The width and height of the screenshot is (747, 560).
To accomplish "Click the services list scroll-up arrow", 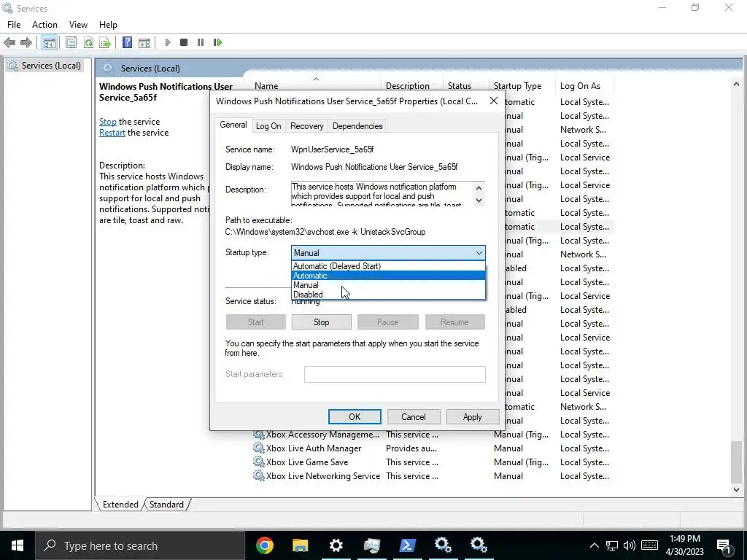I will (736, 85).
